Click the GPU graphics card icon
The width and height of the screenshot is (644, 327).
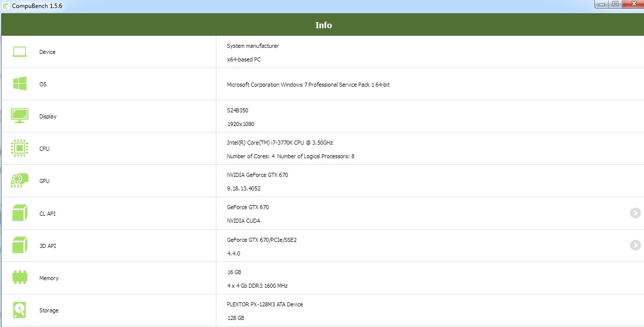[20, 180]
